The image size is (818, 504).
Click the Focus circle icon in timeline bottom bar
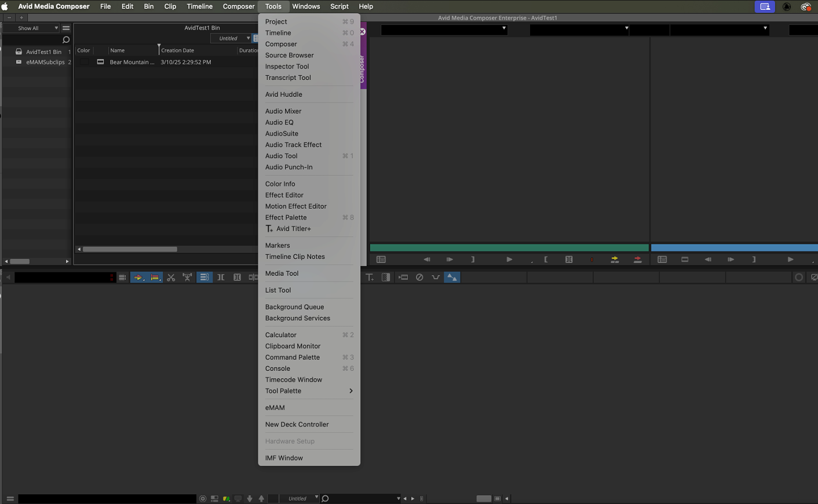pyautogui.click(x=203, y=498)
